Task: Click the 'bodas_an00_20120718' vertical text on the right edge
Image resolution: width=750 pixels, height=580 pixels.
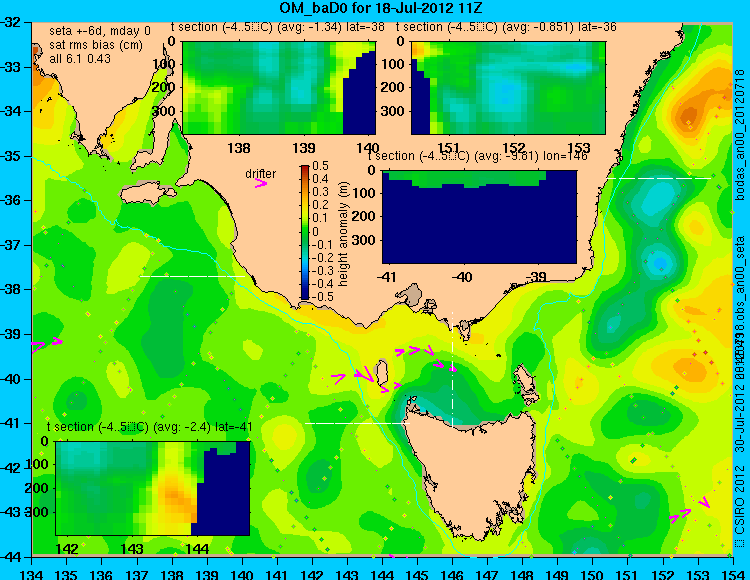Action: [x=740, y=135]
